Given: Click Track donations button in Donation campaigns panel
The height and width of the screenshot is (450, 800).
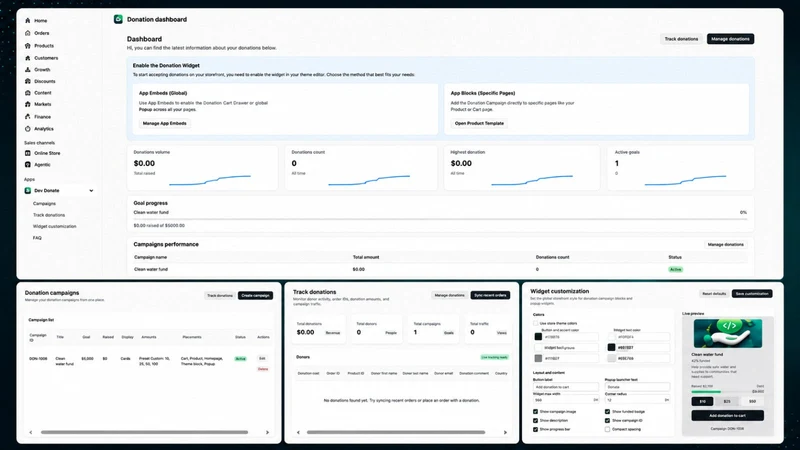Looking at the screenshot, I should pyautogui.click(x=220, y=295).
